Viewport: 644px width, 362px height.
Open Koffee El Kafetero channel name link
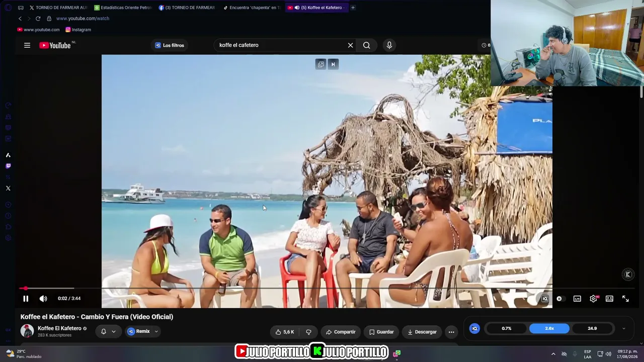tap(59, 328)
